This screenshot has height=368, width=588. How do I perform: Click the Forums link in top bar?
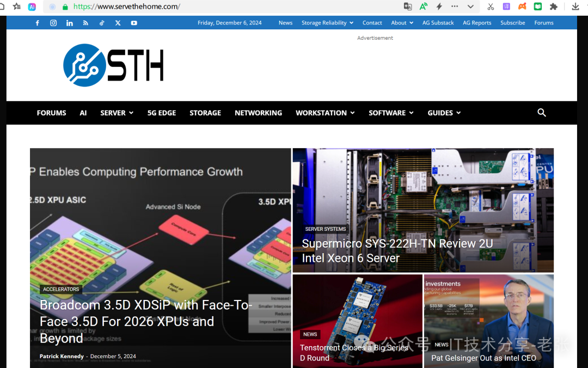[544, 23]
